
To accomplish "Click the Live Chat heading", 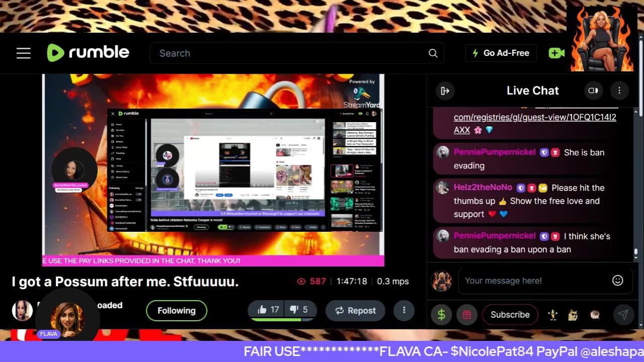I will pos(533,90).
